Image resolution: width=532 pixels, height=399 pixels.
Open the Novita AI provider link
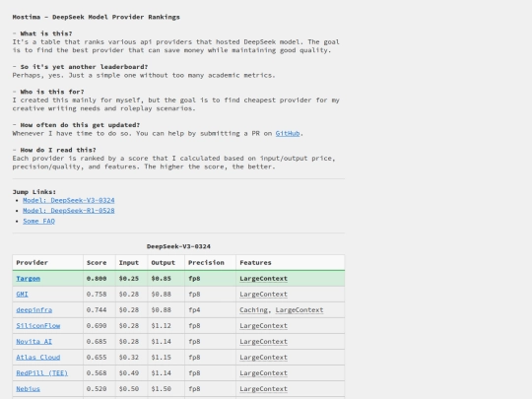pos(33,342)
